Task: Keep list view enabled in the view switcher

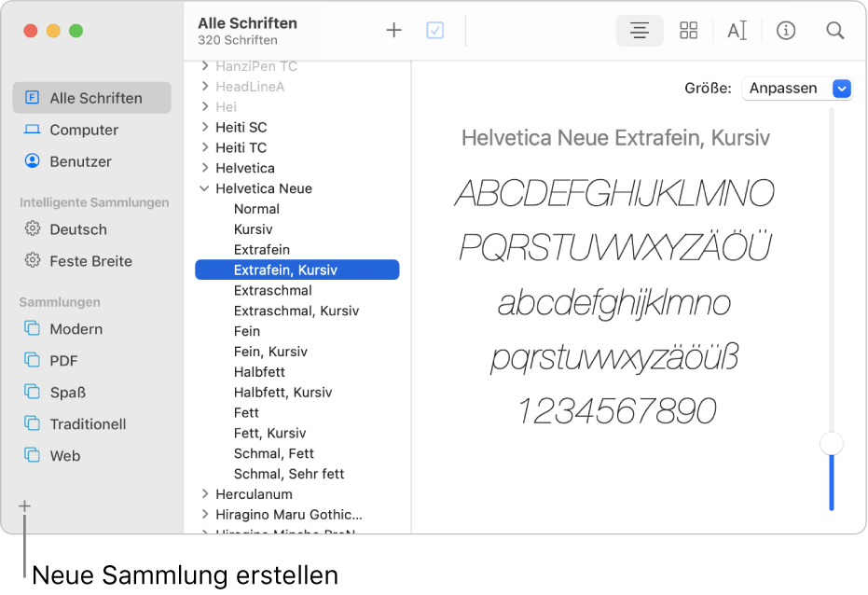Action: 640,30
